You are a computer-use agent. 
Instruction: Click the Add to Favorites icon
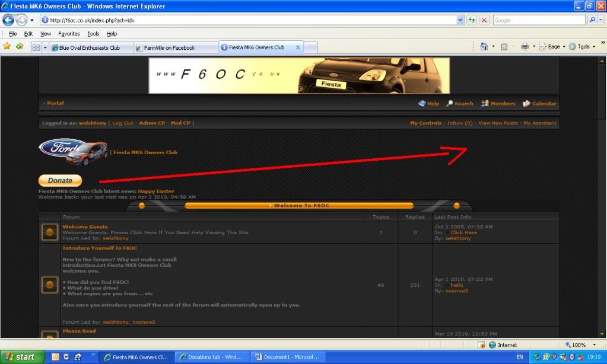pos(20,47)
